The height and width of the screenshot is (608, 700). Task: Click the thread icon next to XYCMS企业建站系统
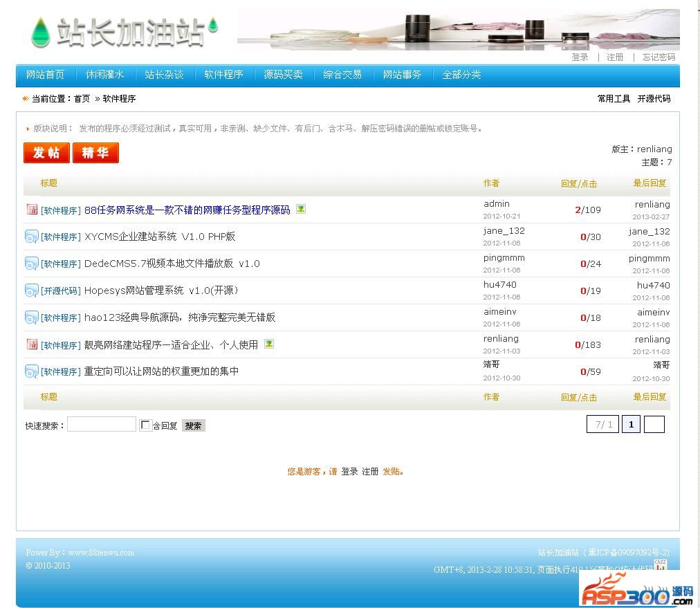(x=32, y=237)
